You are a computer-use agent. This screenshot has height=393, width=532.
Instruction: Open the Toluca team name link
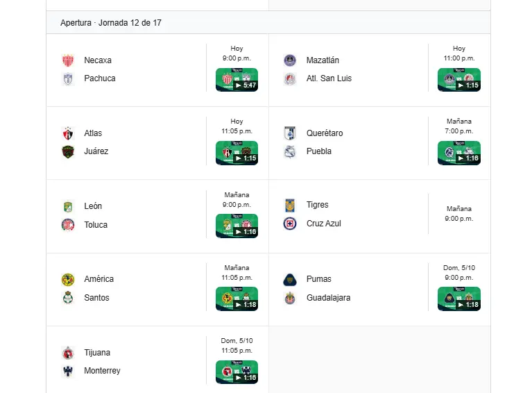pos(96,225)
